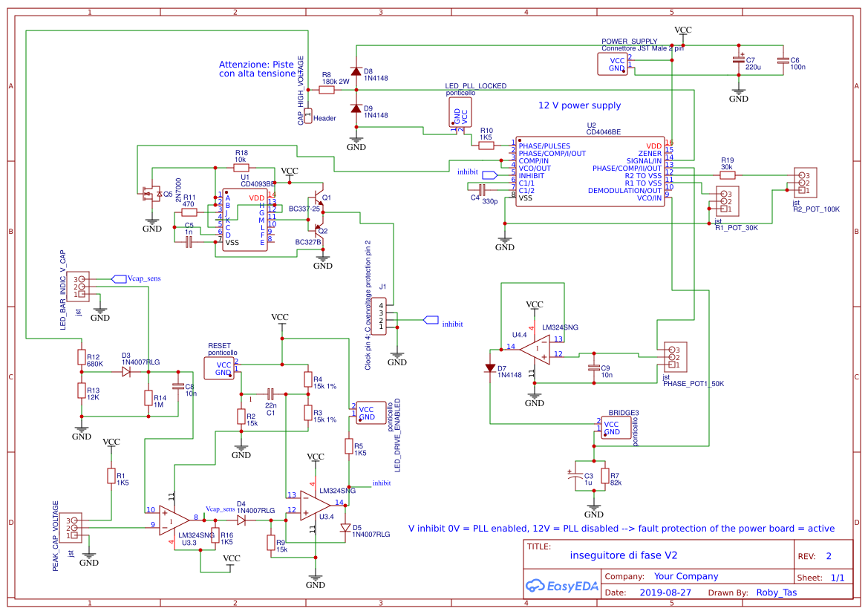Select the PHASE_POT1_50K jst connector

pos(676,356)
